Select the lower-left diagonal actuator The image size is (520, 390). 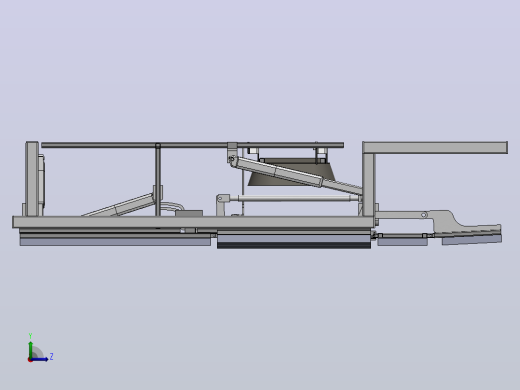tap(119, 205)
